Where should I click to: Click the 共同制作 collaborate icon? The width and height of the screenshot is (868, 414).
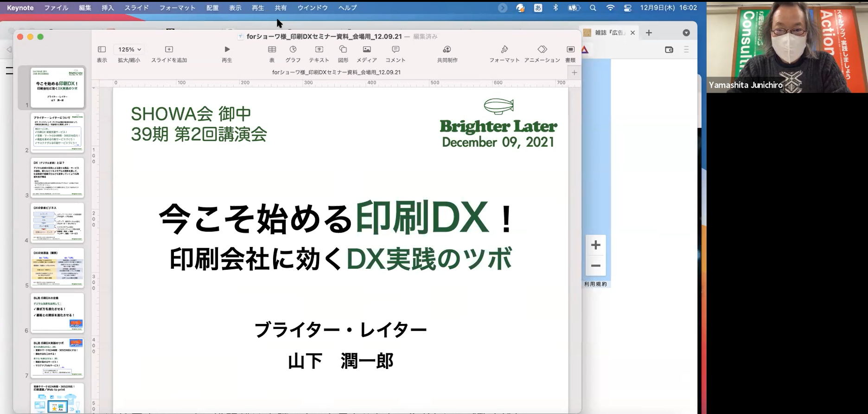click(x=447, y=53)
